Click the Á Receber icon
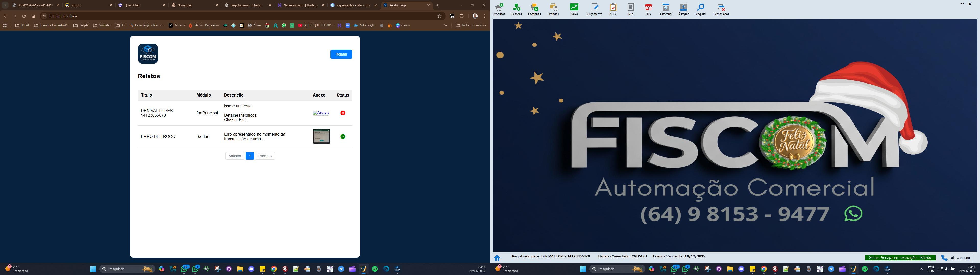Image resolution: width=980 pixels, height=275 pixels. point(666,9)
